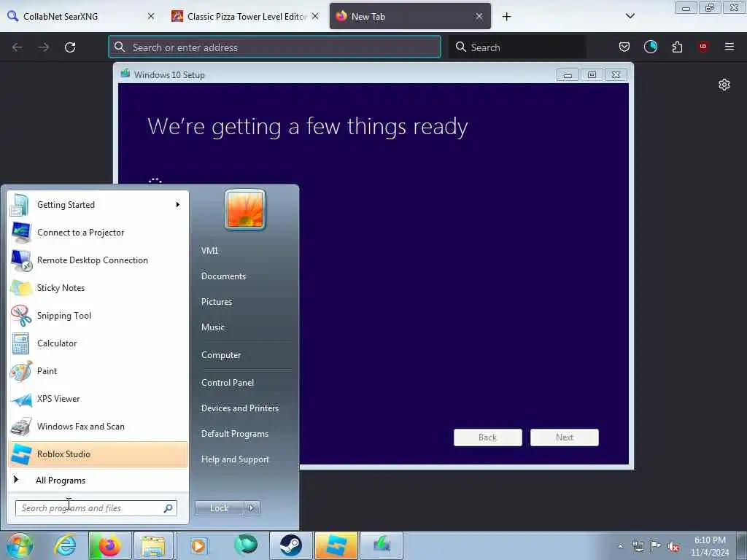Click the Windows Fax and Scan icon

pos(21,427)
